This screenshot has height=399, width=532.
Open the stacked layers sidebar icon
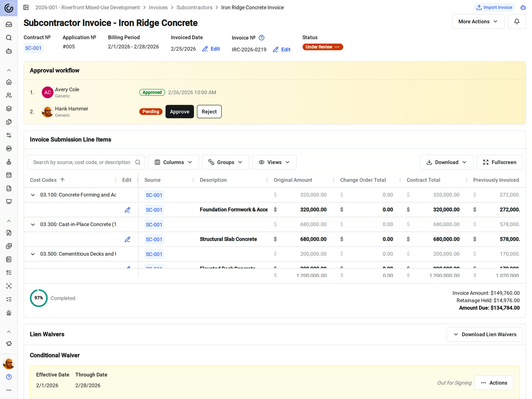[9, 108]
